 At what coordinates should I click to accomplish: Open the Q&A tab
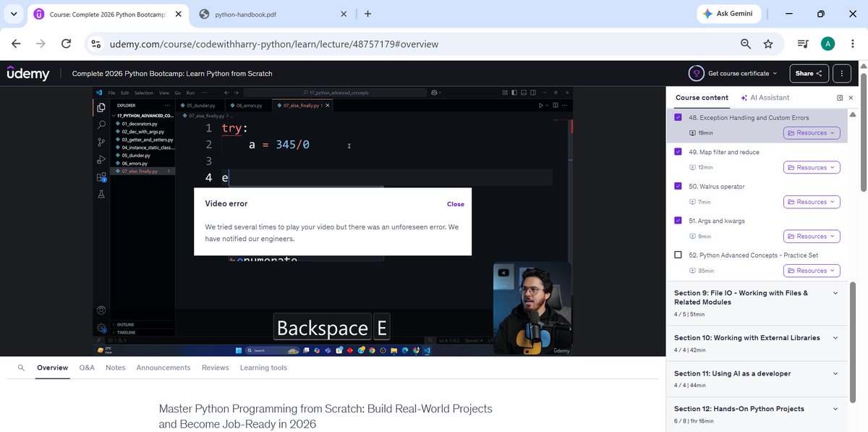pos(87,368)
